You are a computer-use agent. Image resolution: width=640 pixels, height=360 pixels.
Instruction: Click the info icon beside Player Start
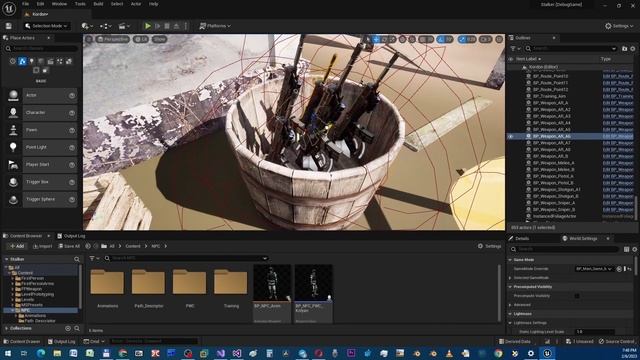tap(72, 165)
